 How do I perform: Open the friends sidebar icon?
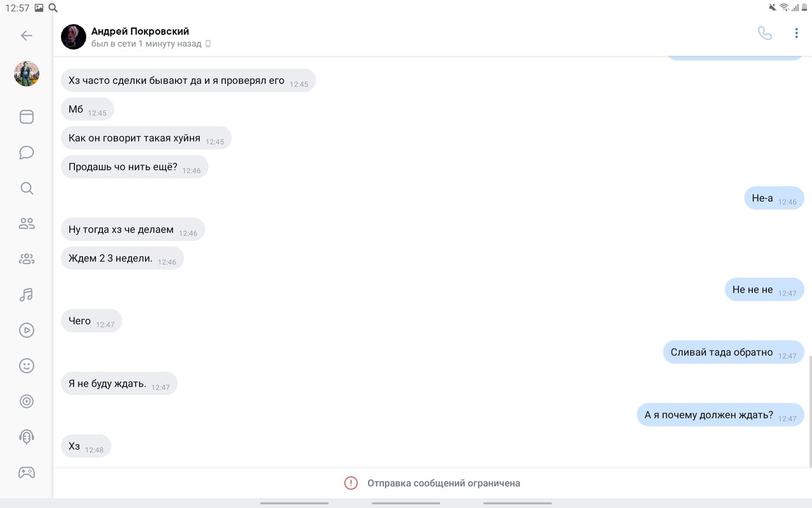click(x=27, y=224)
